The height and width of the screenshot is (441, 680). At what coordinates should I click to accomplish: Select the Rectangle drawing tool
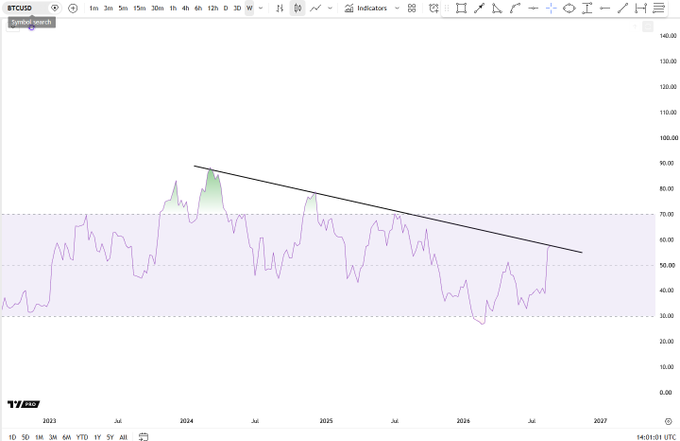[461, 8]
